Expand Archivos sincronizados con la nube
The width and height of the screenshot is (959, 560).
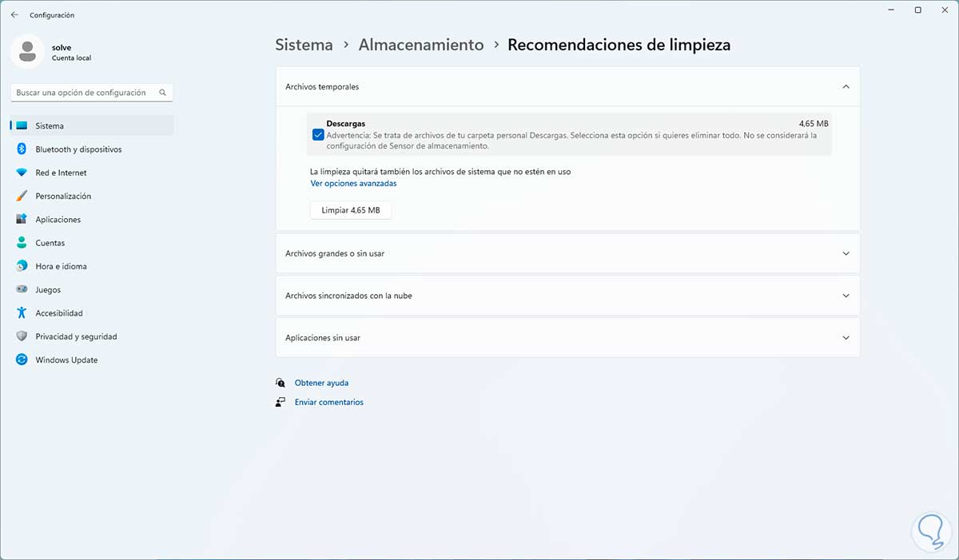(567, 296)
